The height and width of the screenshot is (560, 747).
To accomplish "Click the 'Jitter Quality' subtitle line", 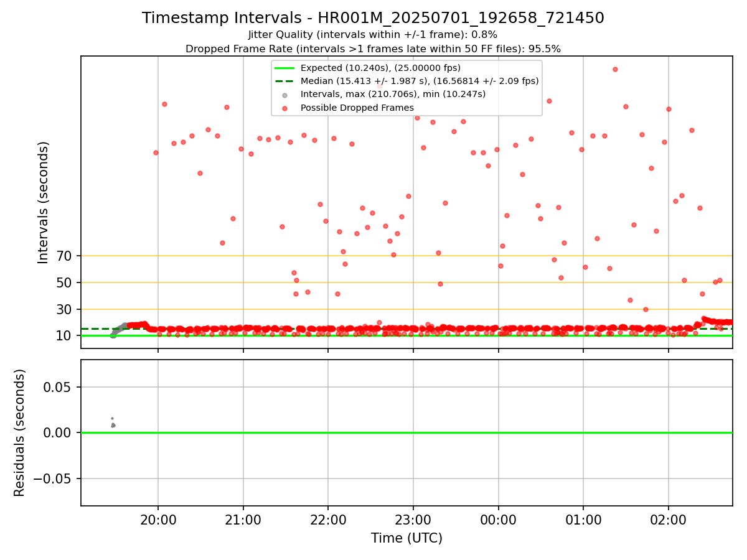I will 373,35.
